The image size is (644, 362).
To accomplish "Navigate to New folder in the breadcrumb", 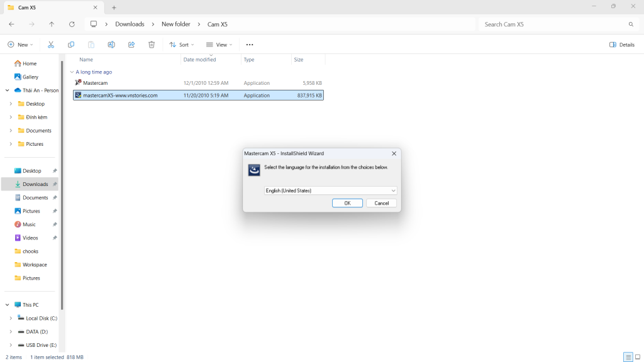I will pyautogui.click(x=176, y=25).
